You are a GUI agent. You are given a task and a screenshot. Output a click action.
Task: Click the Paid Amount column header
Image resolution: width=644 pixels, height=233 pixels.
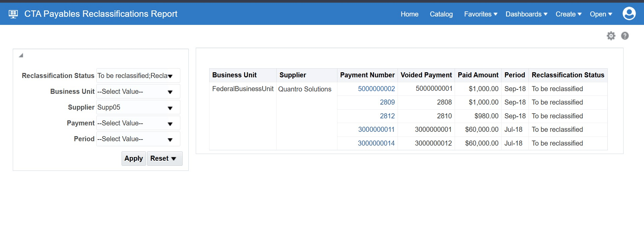(478, 75)
